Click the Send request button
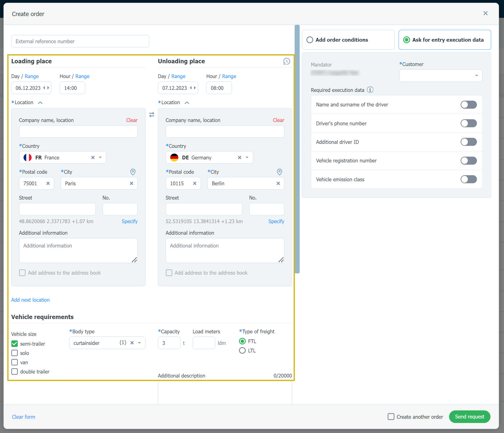504x433 pixels. (x=469, y=417)
